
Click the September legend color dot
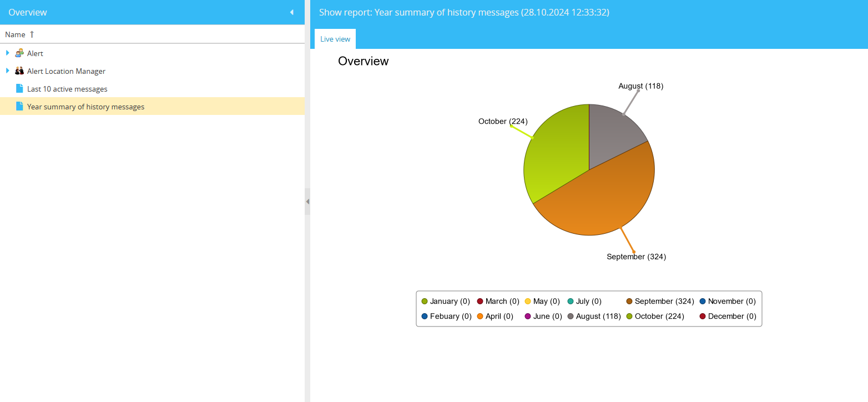click(629, 301)
